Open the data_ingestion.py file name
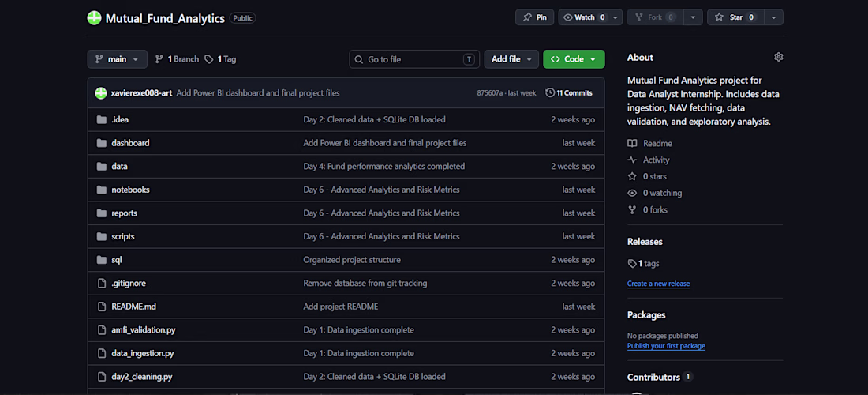This screenshot has width=868, height=395. [143, 353]
